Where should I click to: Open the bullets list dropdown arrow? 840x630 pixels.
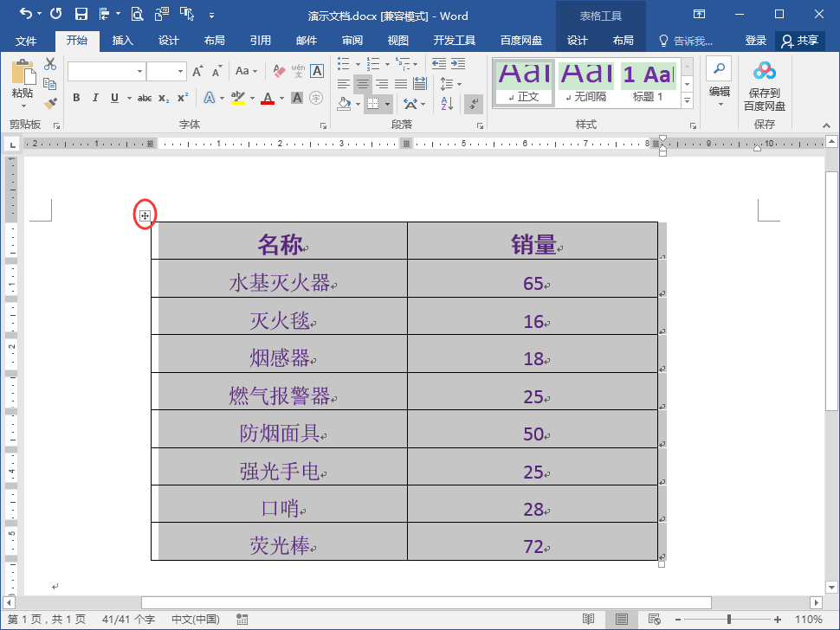358,64
